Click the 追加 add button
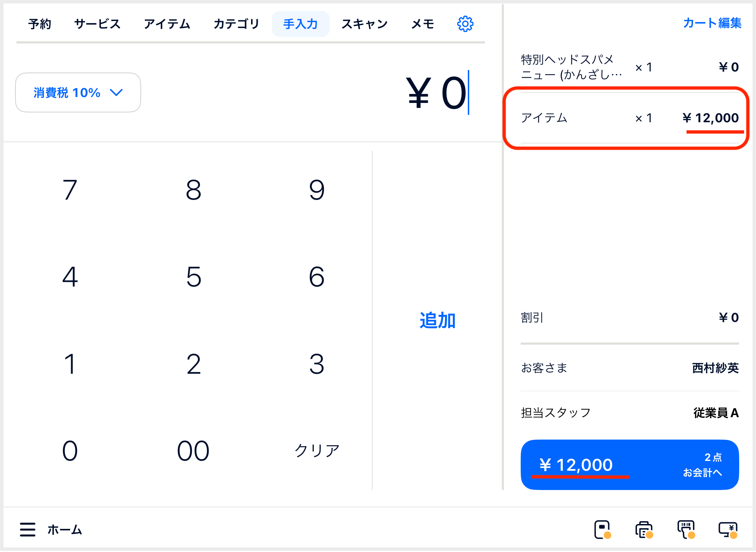 (x=437, y=320)
